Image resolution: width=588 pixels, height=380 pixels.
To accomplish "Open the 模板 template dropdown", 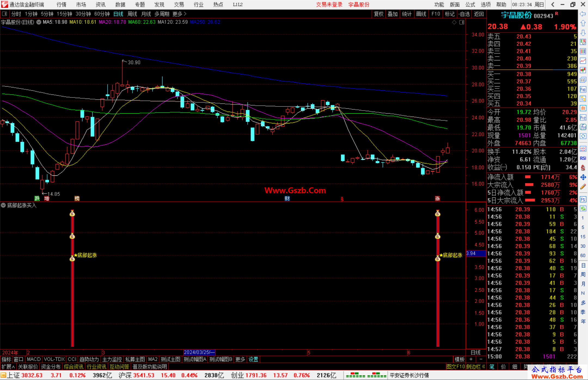I will [460, 360].
